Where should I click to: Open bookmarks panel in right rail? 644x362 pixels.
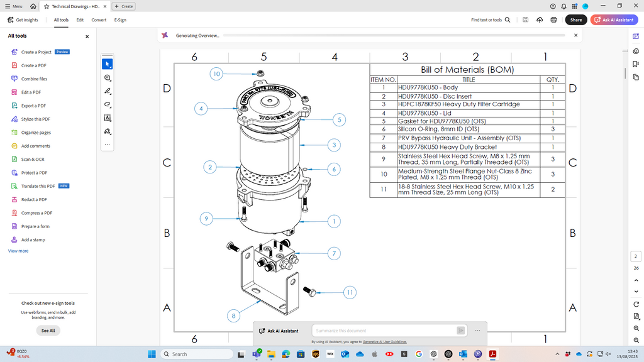pyautogui.click(x=636, y=64)
